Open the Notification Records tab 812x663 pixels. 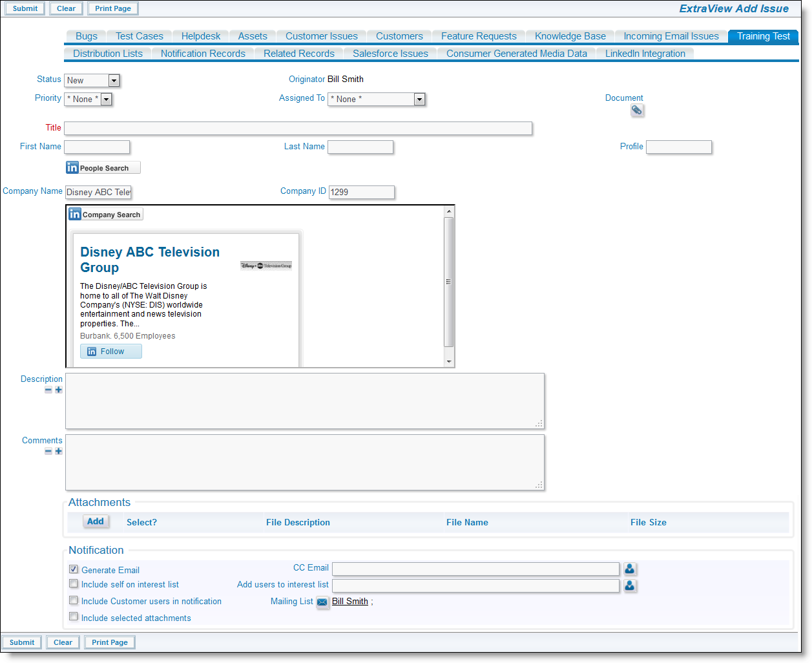pyautogui.click(x=203, y=54)
